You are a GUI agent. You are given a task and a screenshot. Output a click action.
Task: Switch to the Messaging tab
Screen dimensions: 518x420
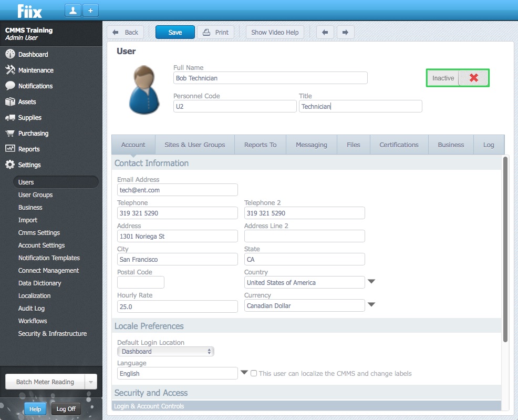pos(312,145)
